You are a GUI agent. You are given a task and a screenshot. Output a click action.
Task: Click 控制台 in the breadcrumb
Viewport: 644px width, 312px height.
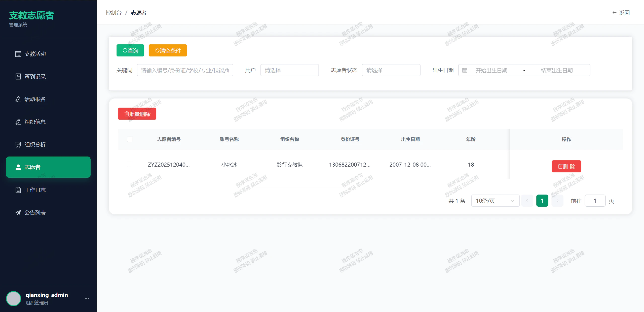tap(113, 13)
